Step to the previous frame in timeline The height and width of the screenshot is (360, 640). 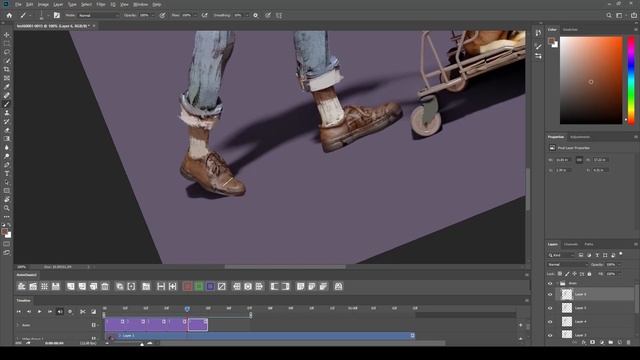click(29, 311)
